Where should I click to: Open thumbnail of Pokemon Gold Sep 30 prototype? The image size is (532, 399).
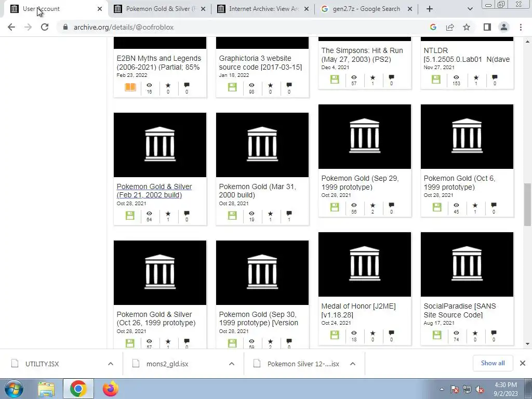coord(262,272)
